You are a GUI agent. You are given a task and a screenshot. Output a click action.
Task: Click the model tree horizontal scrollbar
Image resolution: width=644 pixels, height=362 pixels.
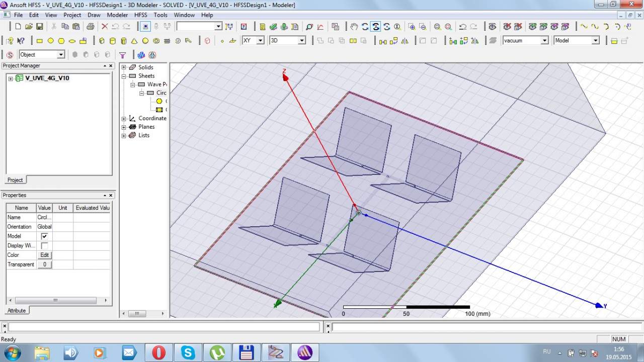coord(143,313)
